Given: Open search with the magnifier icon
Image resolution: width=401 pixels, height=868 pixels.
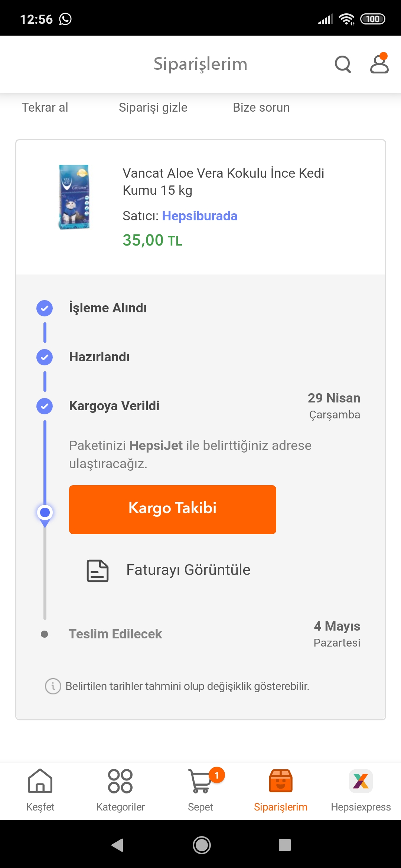Looking at the screenshot, I should click(343, 64).
